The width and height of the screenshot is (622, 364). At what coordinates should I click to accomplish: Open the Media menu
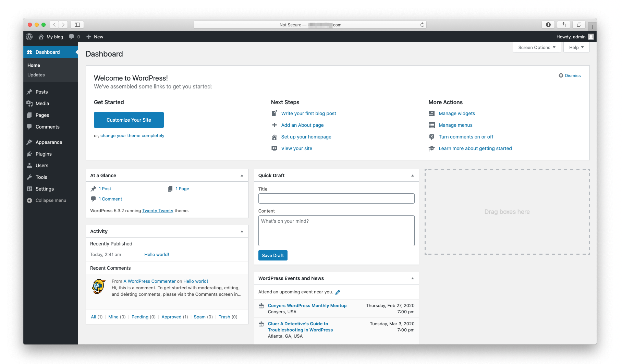[51, 104]
